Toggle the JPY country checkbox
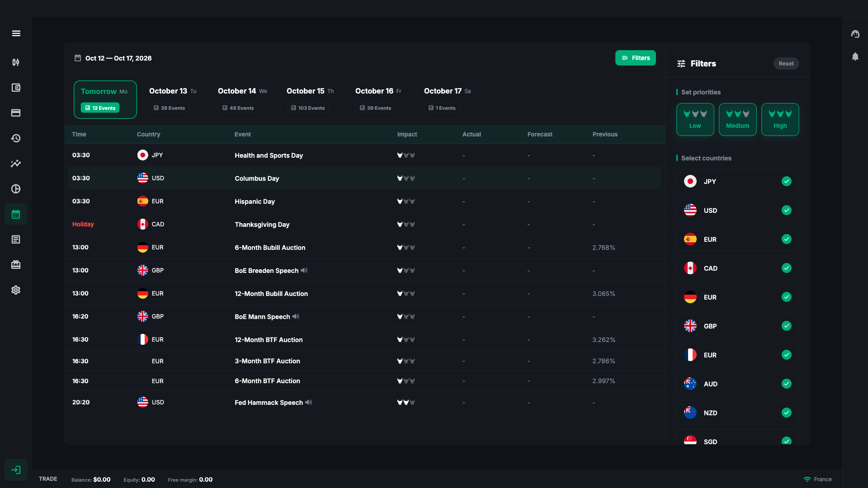Screen dimensions: 868x488 click(x=787, y=181)
